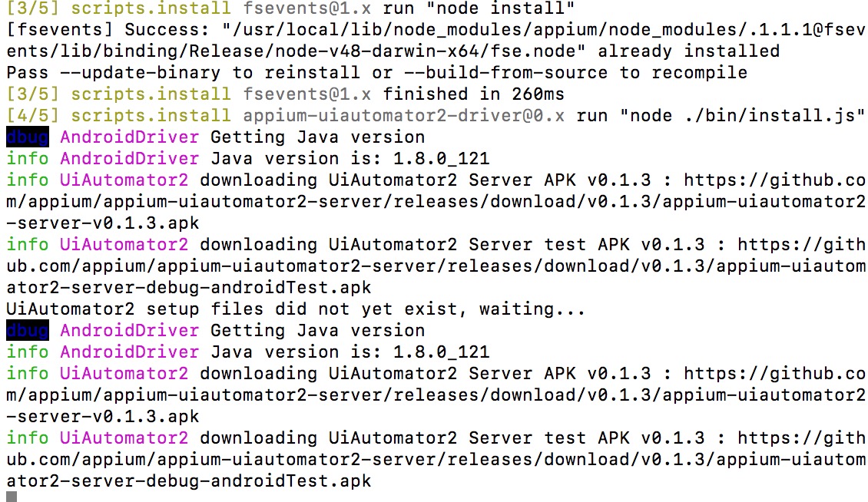This screenshot has width=868, height=502.
Task: Click "finished in 260ms" text
Action: pyautogui.click(x=474, y=94)
